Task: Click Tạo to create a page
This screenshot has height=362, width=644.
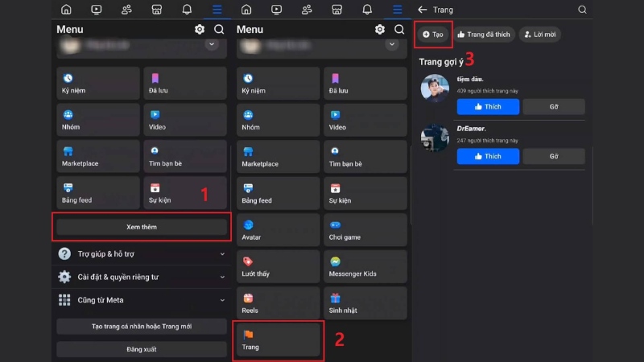Action: tap(433, 35)
